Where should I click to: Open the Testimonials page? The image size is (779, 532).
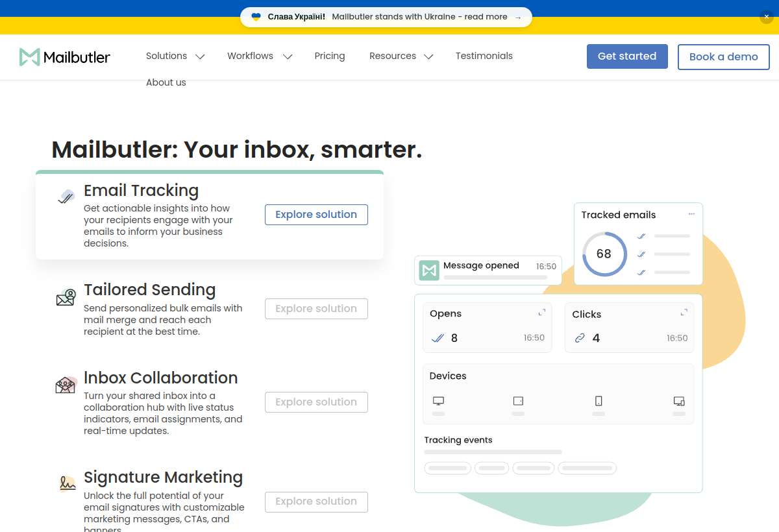pos(484,56)
